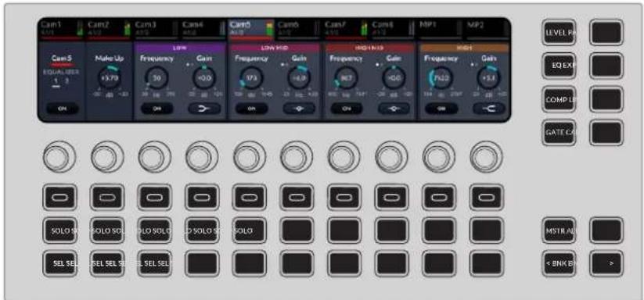Click the HIGH band Frequency dial
Viewport: 644px width, 300px height.
[441, 77]
